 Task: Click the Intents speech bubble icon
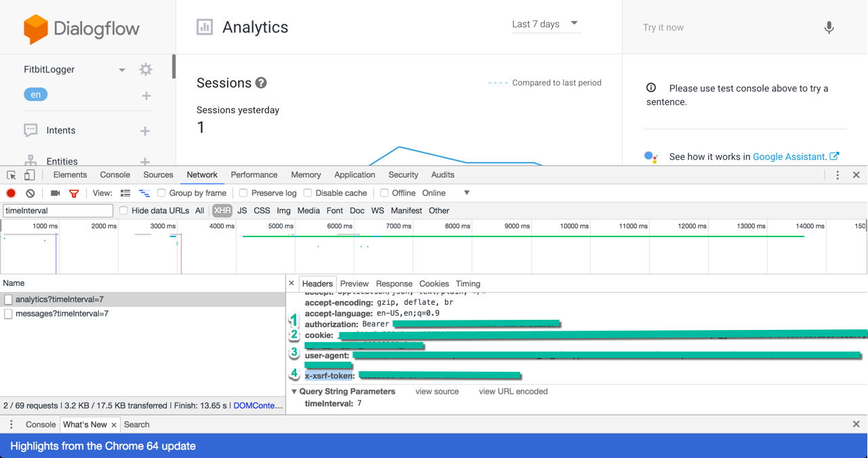pyautogui.click(x=30, y=130)
